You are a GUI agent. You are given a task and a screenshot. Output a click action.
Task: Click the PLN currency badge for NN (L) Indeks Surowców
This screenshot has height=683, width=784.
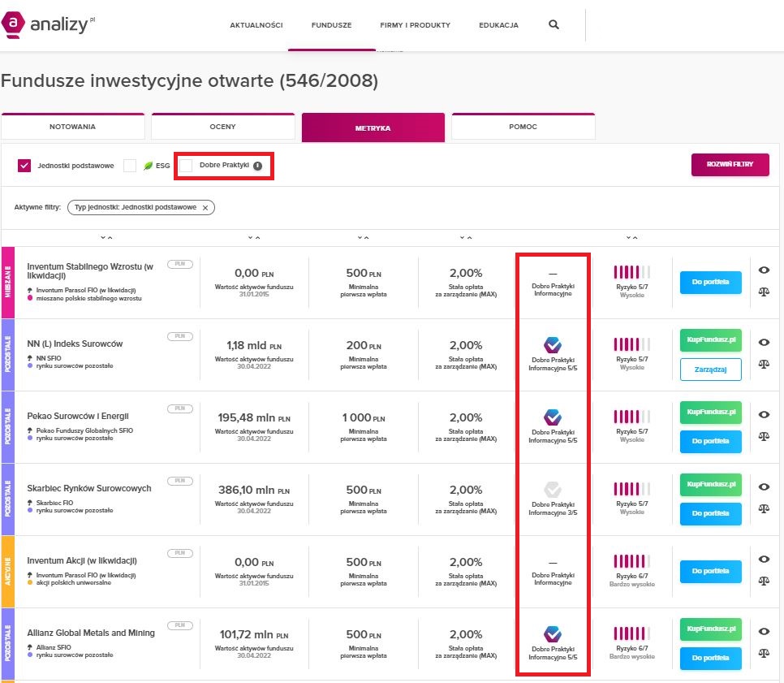(180, 336)
